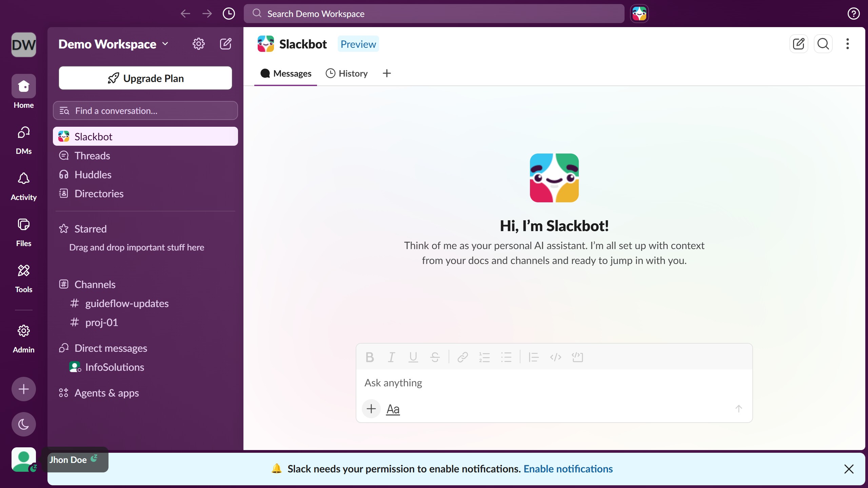
Task: Toggle blockquote formatting
Action: 534,357
